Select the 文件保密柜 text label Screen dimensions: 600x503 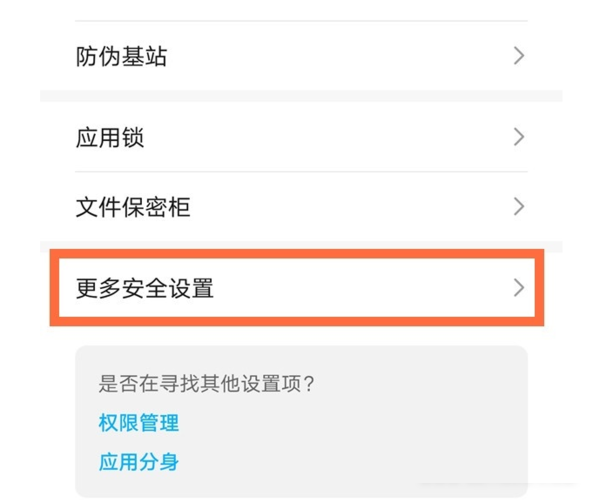133,207
